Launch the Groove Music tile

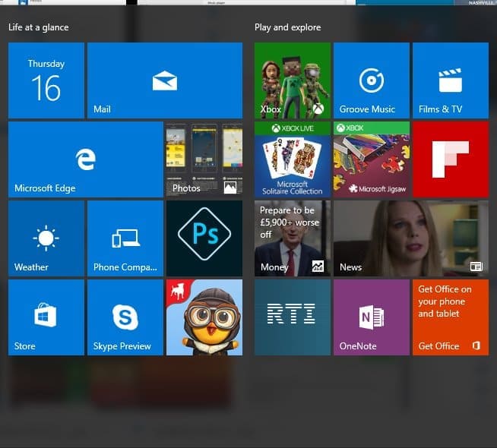[x=372, y=80]
